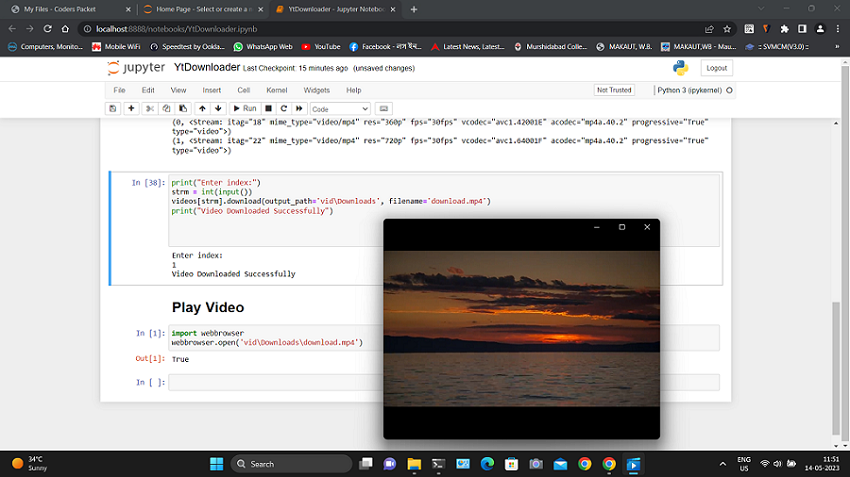Open the Chrome three-dot menu
The image size is (850, 477).
tap(838, 29)
